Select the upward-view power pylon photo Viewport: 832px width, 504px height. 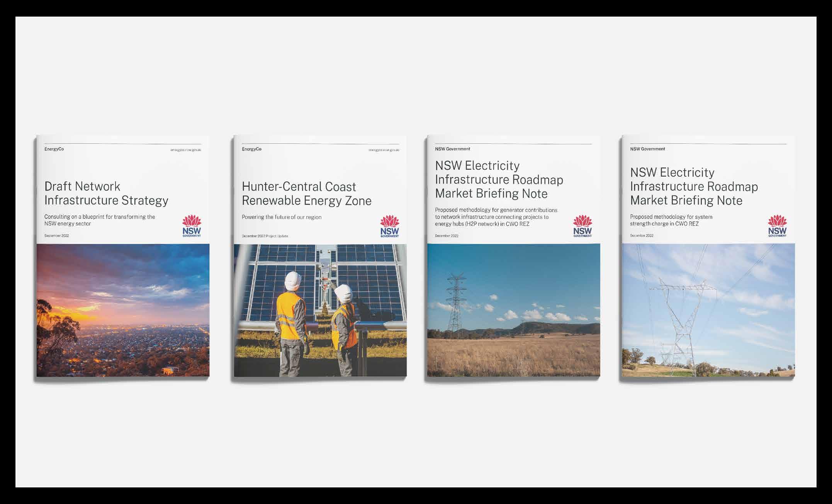(708, 310)
